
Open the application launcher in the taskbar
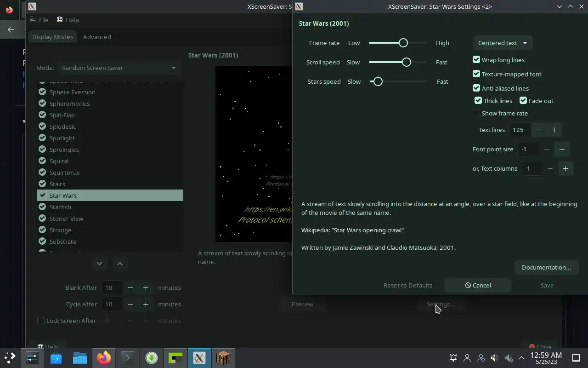tap(10, 357)
